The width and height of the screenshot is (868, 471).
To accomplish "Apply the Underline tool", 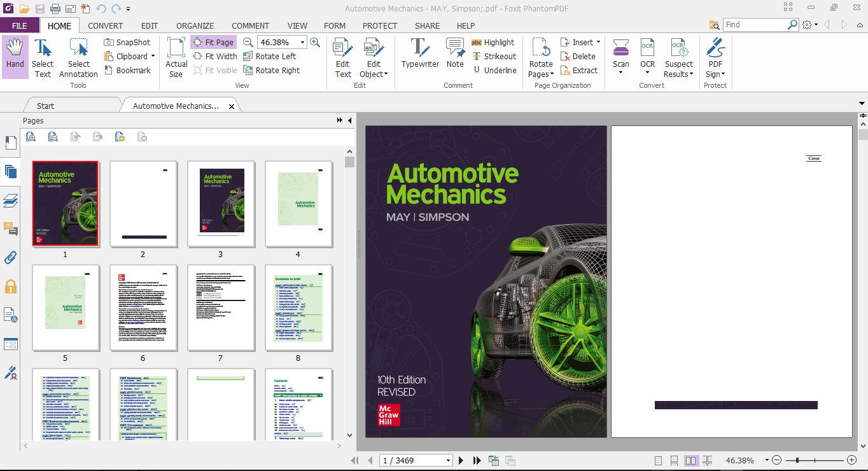I will coord(494,70).
